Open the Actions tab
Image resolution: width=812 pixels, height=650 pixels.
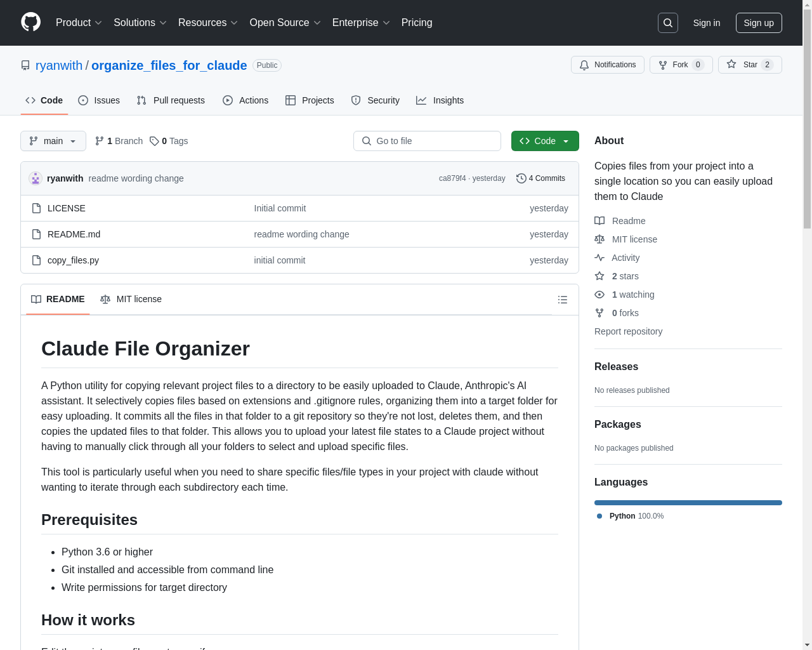coord(246,100)
